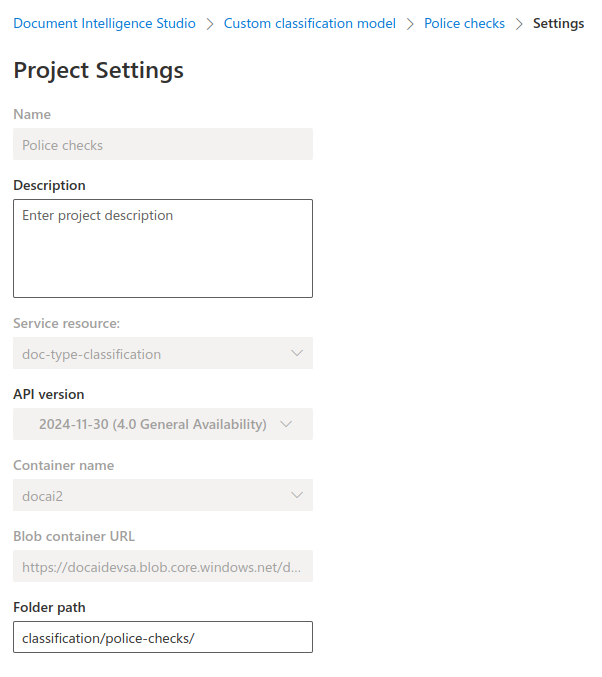
Task: Click the chevron after Custom classification model breadcrumb
Action: click(410, 23)
